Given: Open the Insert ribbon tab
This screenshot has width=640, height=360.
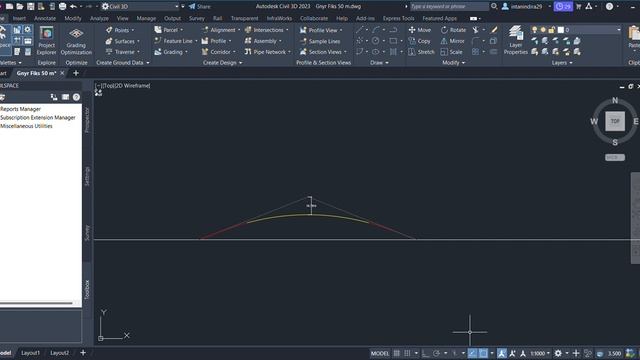Looking at the screenshot, I should coord(19,18).
